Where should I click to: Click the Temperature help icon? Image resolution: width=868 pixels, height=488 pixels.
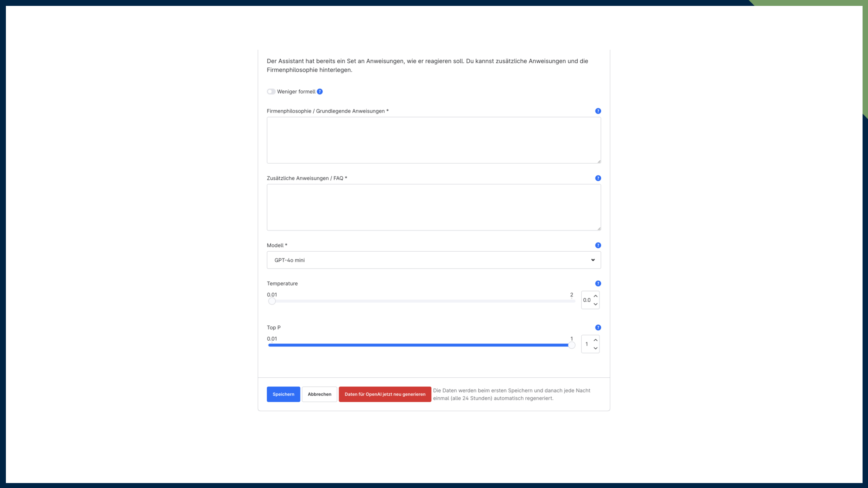tap(598, 283)
